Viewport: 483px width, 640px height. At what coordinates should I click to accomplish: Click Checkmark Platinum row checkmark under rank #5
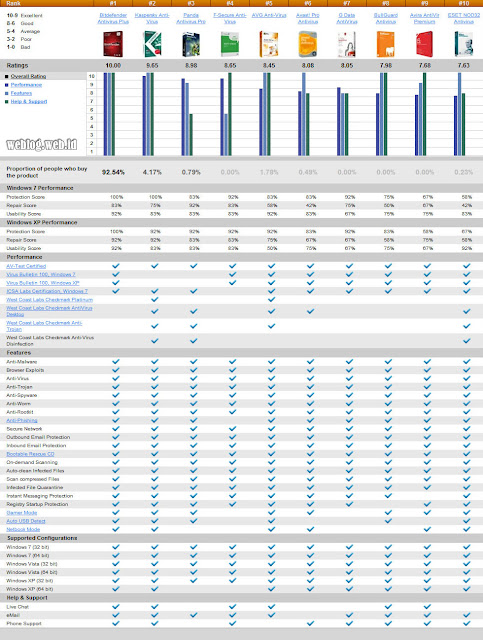272,299
